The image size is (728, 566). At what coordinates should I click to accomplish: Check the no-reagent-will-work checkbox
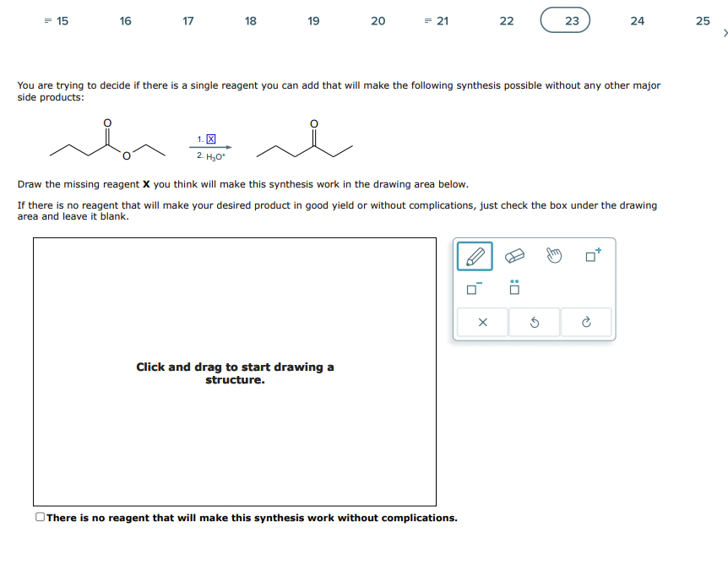point(39,517)
